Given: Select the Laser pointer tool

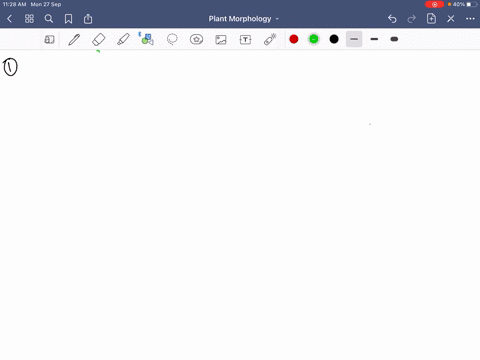Looking at the screenshot, I should [270, 39].
